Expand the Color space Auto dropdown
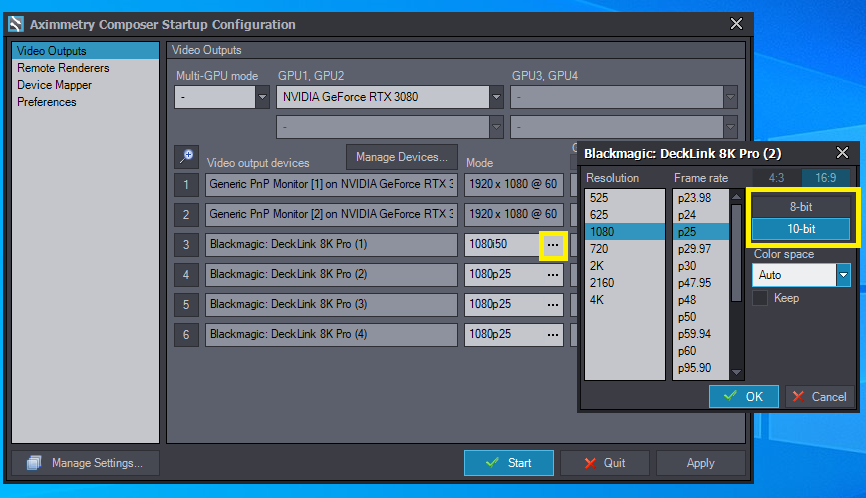This screenshot has height=498, width=866. click(843, 275)
